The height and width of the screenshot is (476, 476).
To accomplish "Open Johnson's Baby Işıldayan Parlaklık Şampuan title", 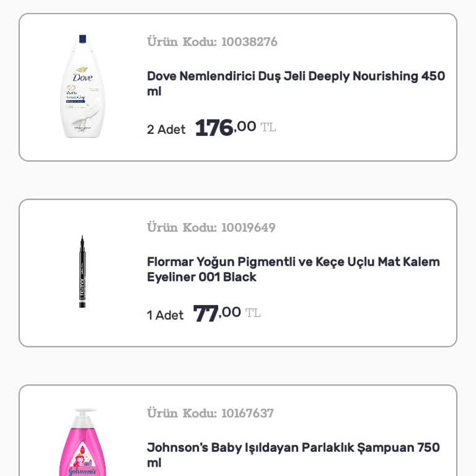I will pyautogui.click(x=293, y=455).
